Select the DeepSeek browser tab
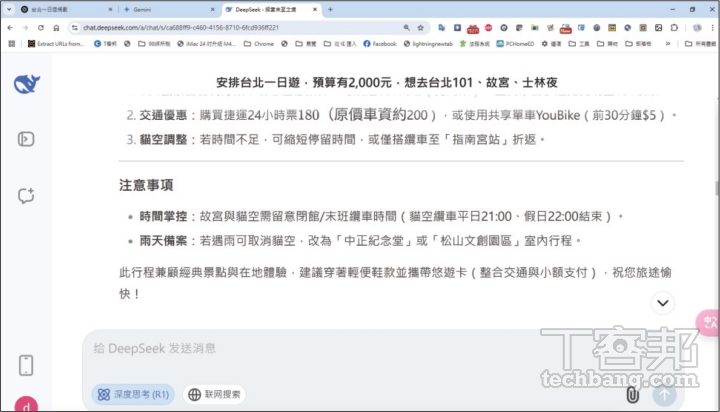This screenshot has height=412, width=720. [x=271, y=9]
